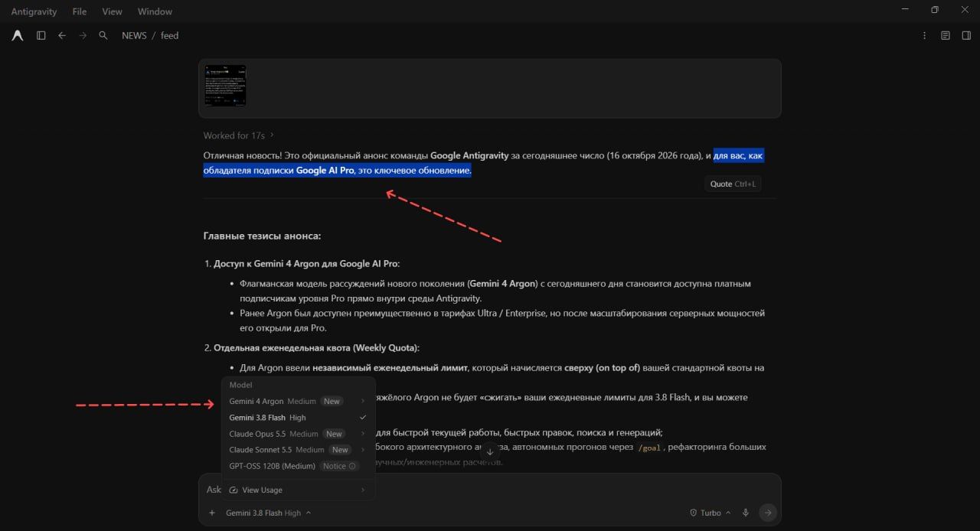Open the Turbo mode dropdown

[710, 513]
